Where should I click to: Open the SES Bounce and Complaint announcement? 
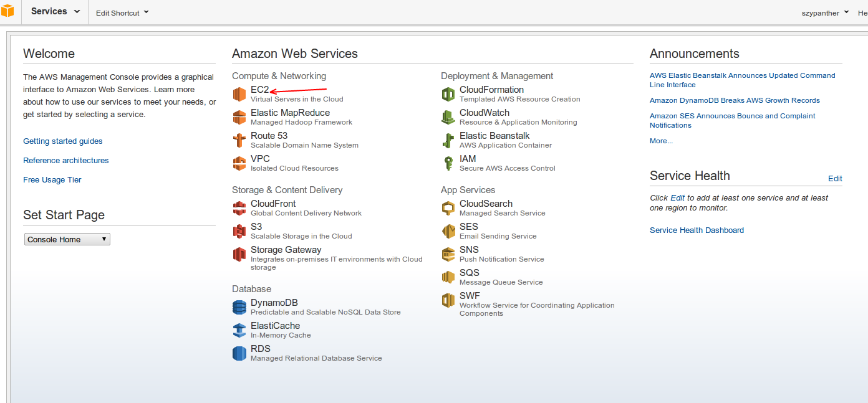pyautogui.click(x=732, y=120)
